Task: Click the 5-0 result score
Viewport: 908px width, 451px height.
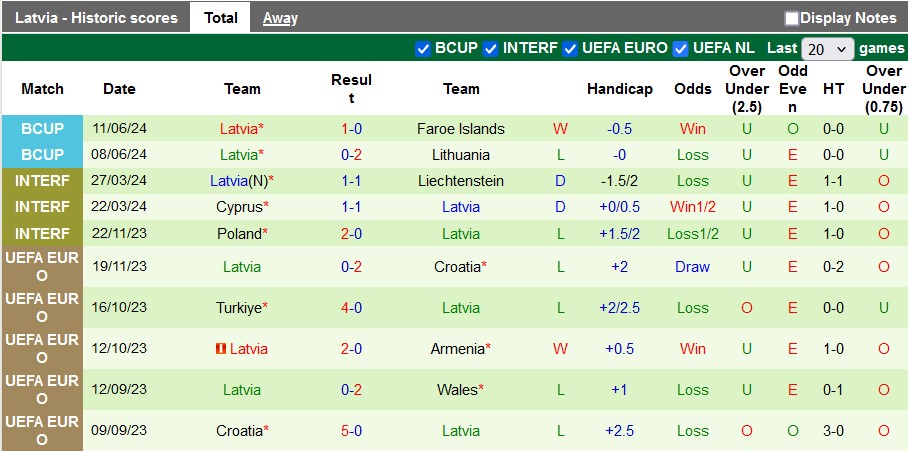Action: 351,431
